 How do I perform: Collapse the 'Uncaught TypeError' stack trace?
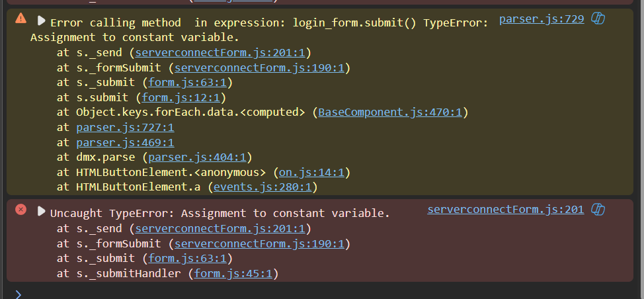pyautogui.click(x=41, y=212)
